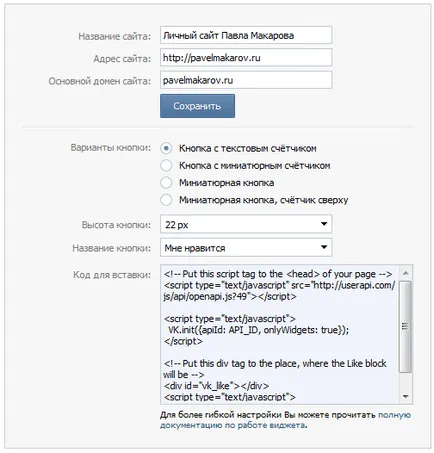Click the code box scroll-down arrow
This screenshot has height=453, width=434.
point(405,396)
